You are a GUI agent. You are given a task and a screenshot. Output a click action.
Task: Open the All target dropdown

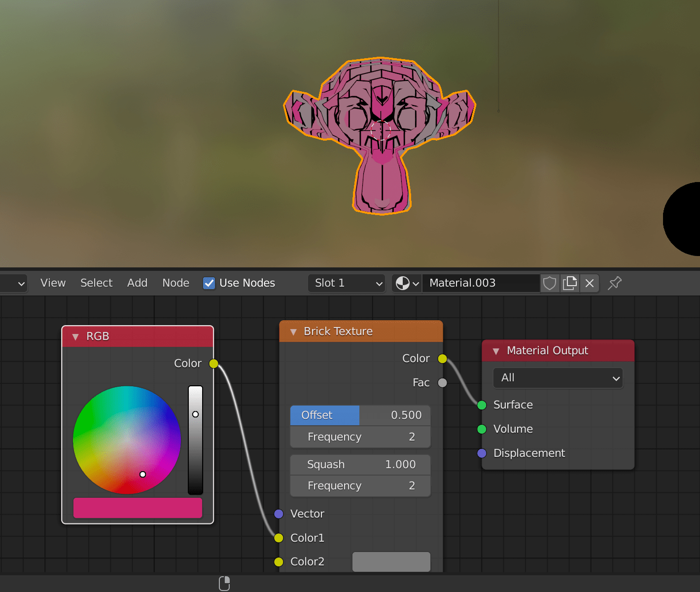(558, 378)
